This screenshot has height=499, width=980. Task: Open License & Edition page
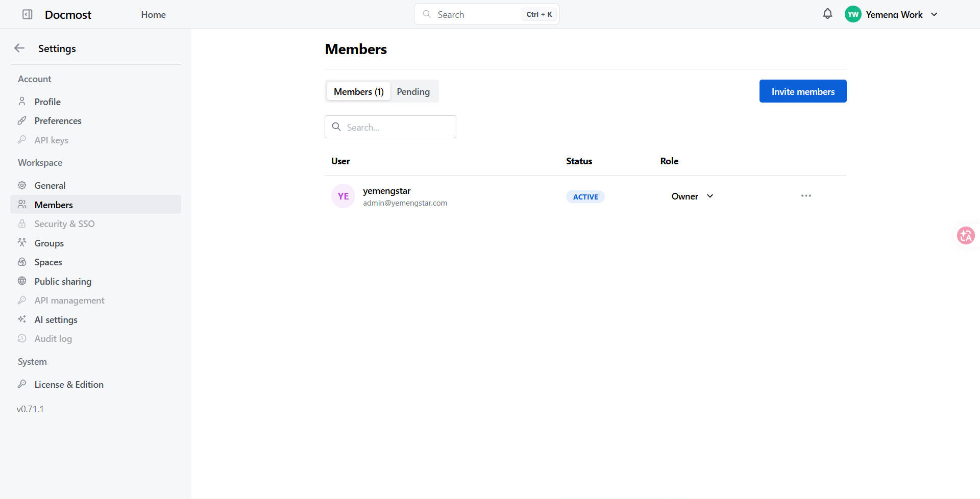click(69, 385)
